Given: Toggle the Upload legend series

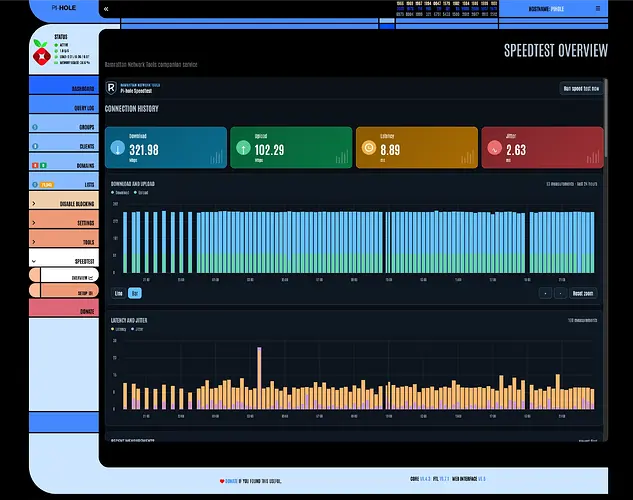Looking at the screenshot, I should [141, 192].
